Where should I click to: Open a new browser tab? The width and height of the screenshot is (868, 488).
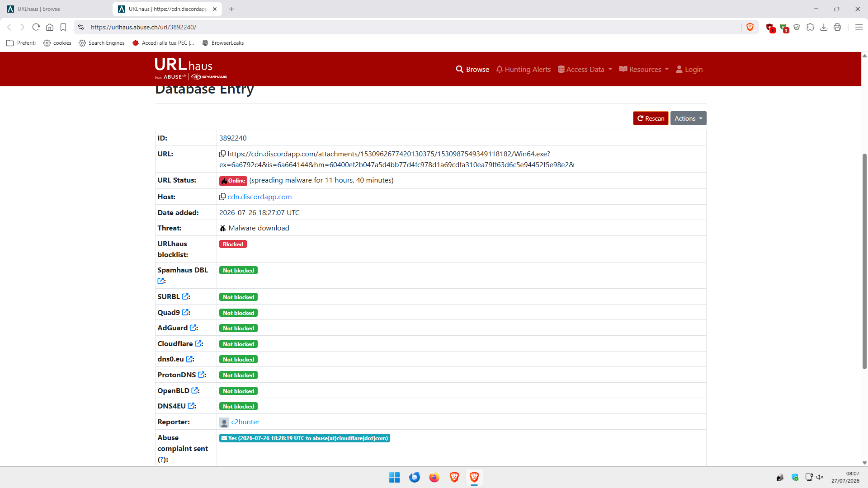[x=231, y=9]
